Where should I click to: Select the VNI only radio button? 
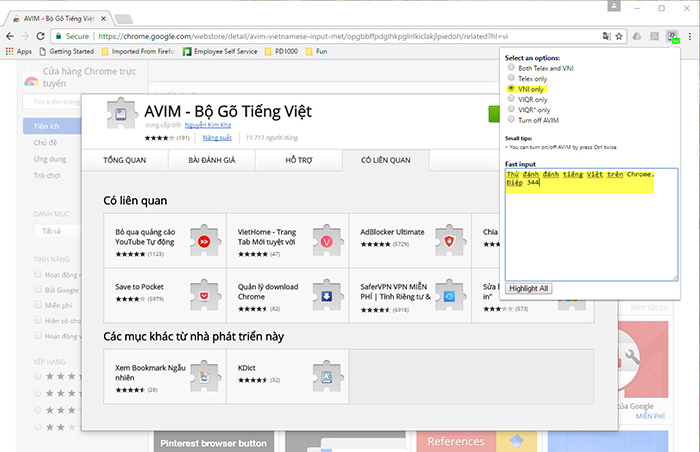(511, 88)
